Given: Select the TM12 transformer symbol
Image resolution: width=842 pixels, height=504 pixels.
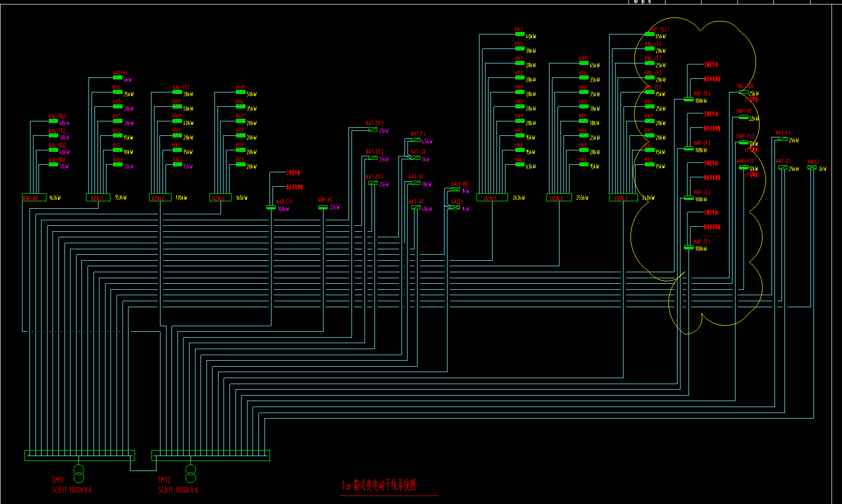Looking at the screenshot, I should [x=190, y=473].
